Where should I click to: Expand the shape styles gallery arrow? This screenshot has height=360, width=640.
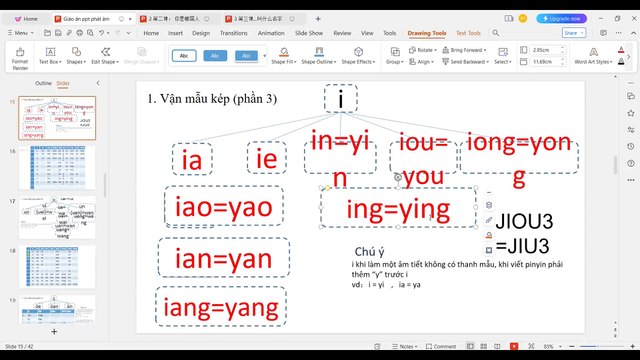click(264, 56)
